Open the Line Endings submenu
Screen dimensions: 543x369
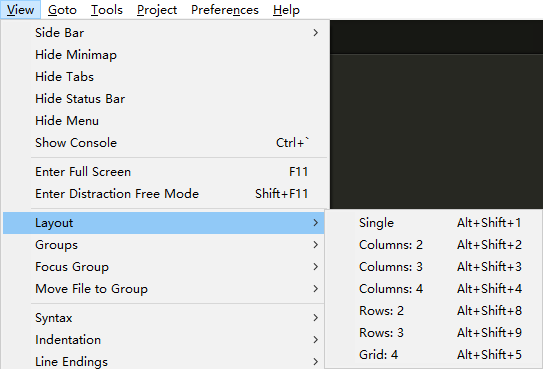coord(163,361)
